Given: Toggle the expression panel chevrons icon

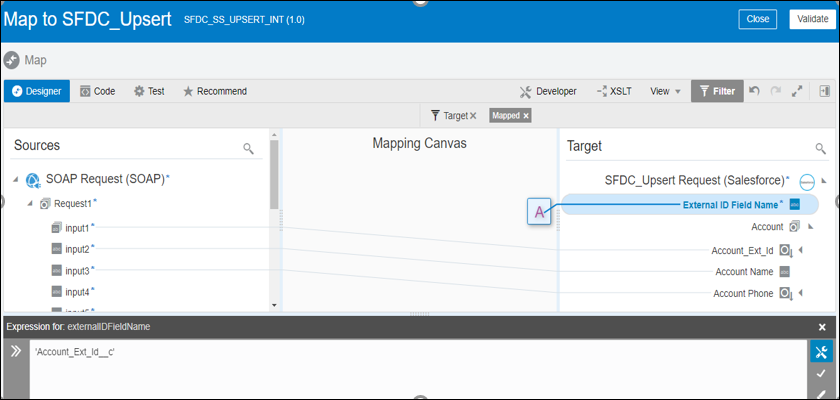Looking at the screenshot, I should tap(16, 351).
